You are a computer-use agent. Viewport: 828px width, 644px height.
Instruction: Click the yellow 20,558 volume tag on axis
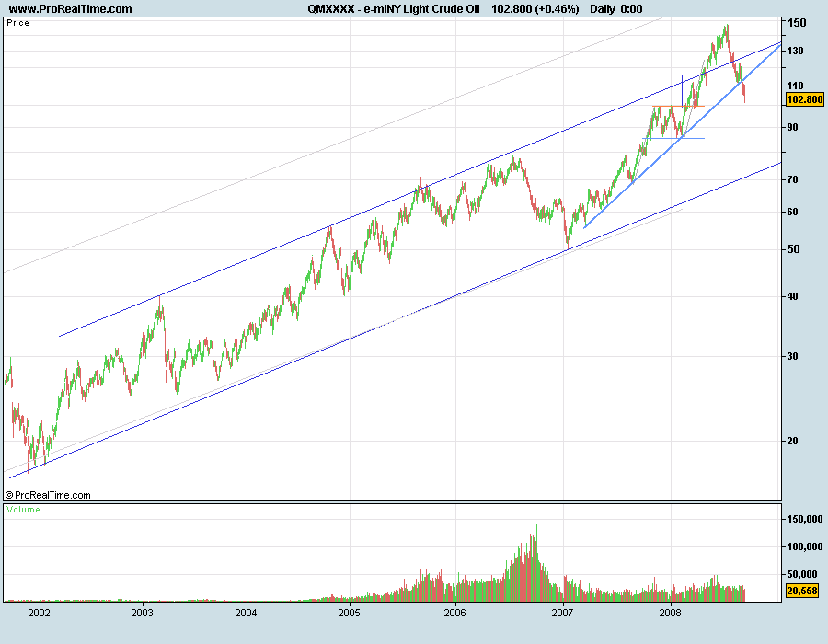tap(801, 591)
